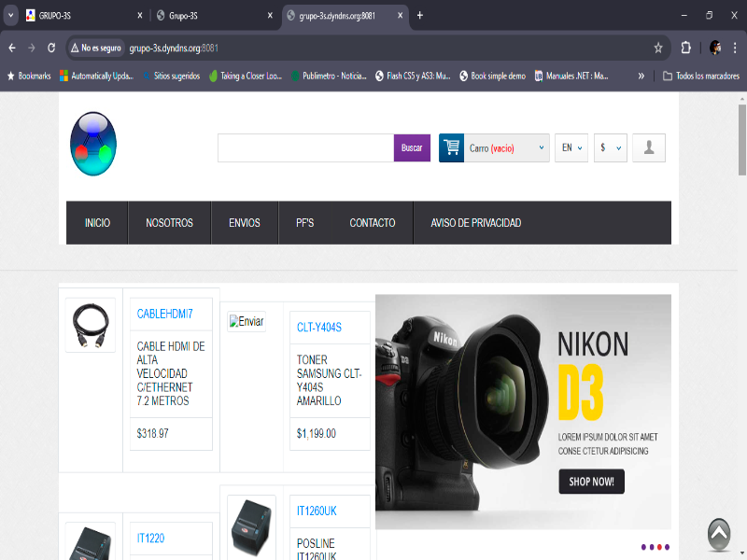Open AVISO DE PRIVACIDAD menu item

(x=475, y=223)
